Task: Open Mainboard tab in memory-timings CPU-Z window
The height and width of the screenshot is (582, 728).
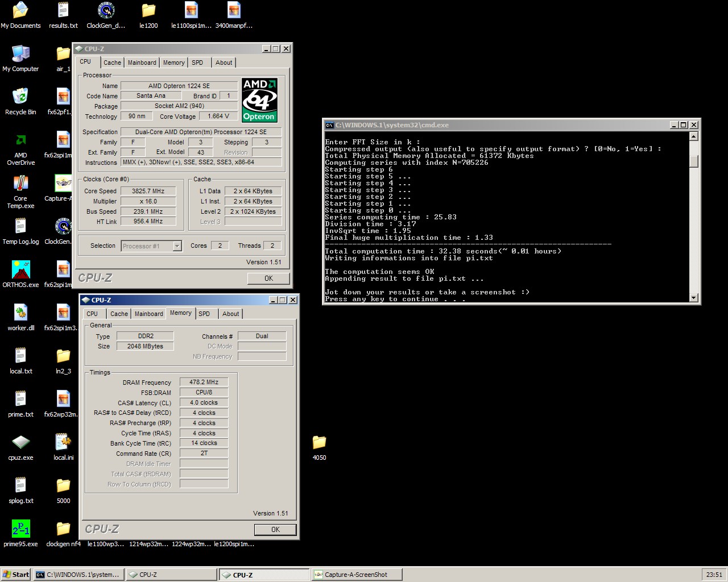Action: tap(148, 314)
